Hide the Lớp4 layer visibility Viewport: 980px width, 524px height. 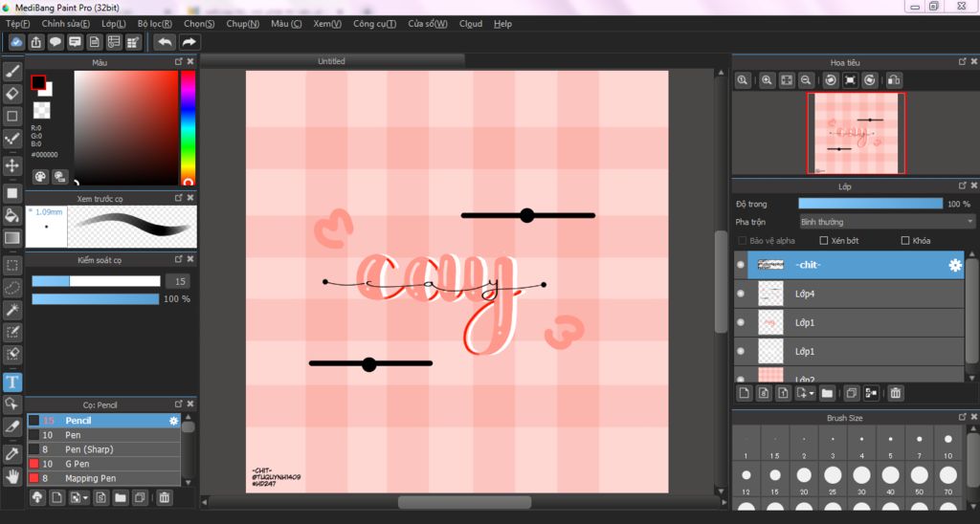pos(741,294)
